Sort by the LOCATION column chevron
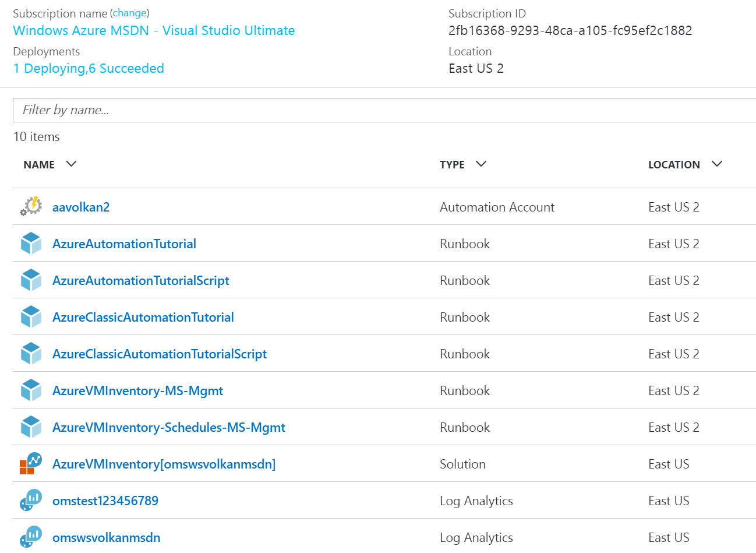The height and width of the screenshot is (553, 756). coord(717,164)
